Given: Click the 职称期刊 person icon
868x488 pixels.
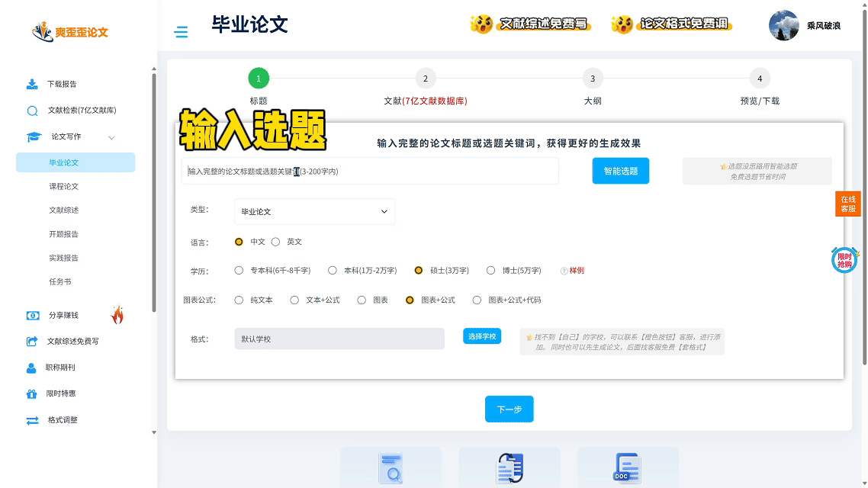Looking at the screenshot, I should tap(31, 368).
